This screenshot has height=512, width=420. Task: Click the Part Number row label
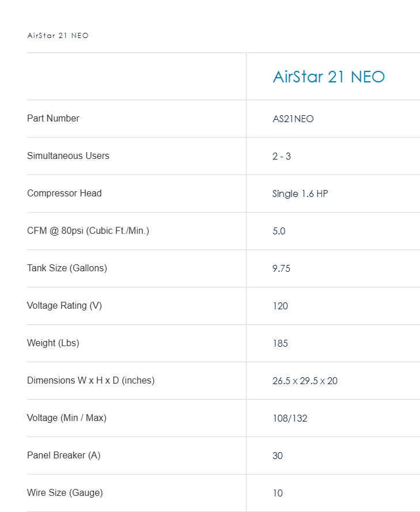click(53, 118)
